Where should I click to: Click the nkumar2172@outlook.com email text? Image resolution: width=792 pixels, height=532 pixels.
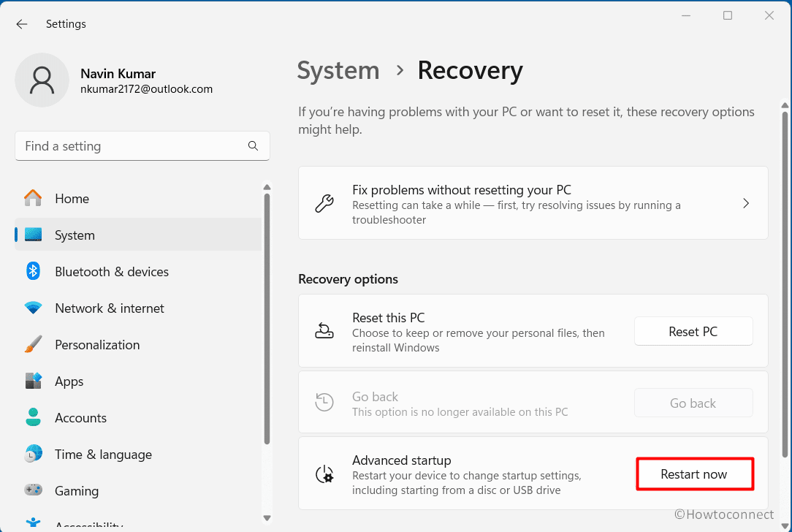(146, 89)
